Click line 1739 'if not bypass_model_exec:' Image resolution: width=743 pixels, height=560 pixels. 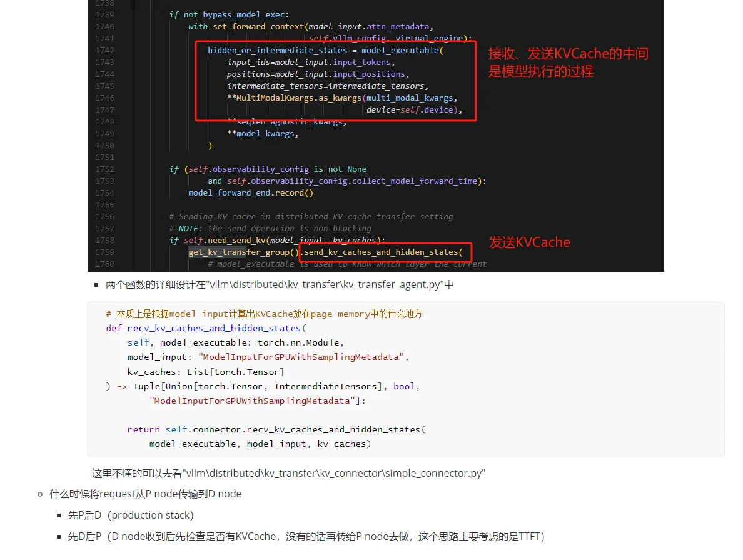click(229, 14)
